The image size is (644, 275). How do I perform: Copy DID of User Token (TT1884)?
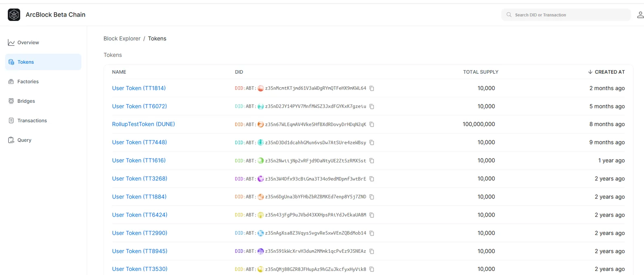[372, 197]
